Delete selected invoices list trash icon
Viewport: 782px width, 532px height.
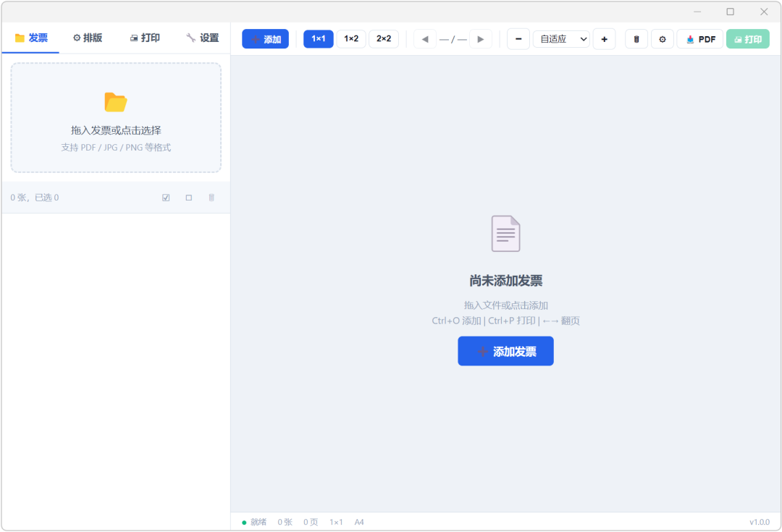(x=211, y=198)
